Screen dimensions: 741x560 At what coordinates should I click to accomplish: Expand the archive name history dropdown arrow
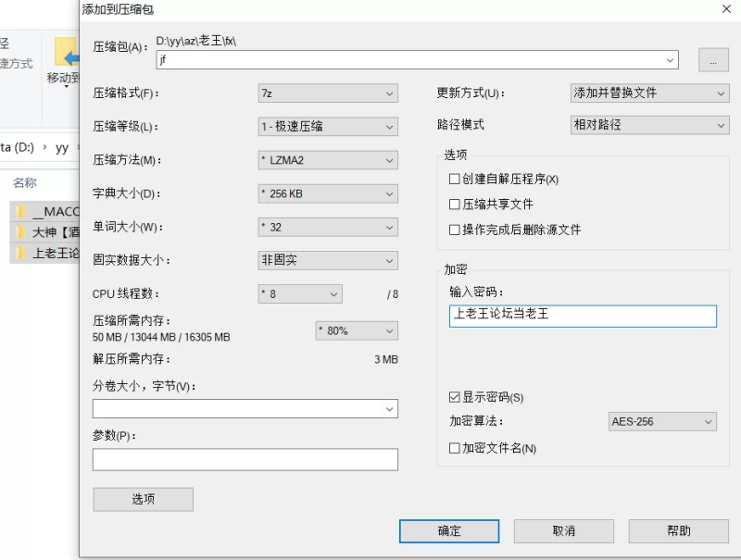[x=670, y=60]
